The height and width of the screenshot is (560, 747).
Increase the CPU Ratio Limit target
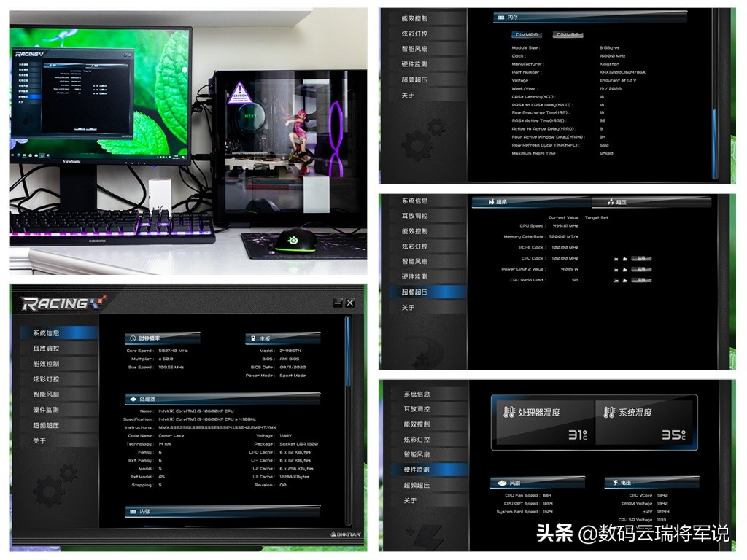pyautogui.click(x=624, y=281)
